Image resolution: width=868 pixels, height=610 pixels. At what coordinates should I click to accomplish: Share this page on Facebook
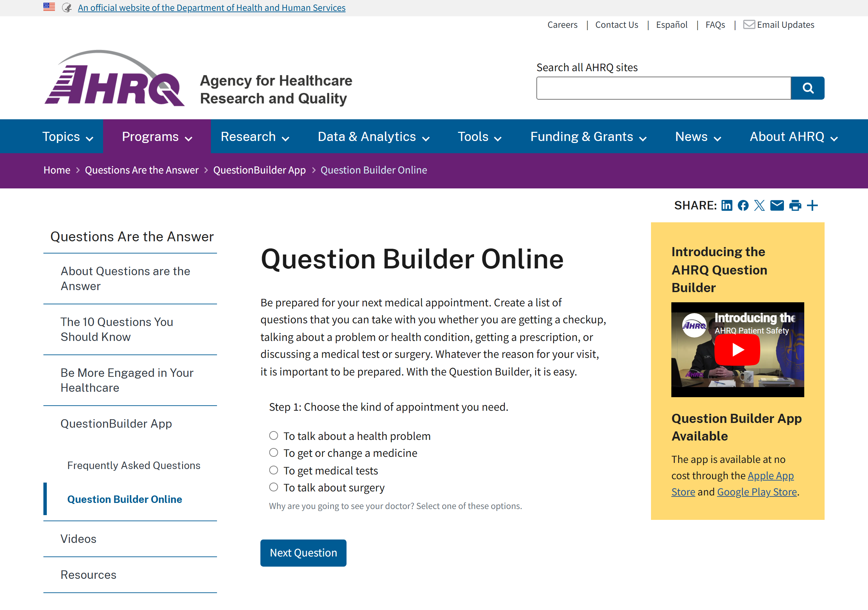pyautogui.click(x=743, y=205)
